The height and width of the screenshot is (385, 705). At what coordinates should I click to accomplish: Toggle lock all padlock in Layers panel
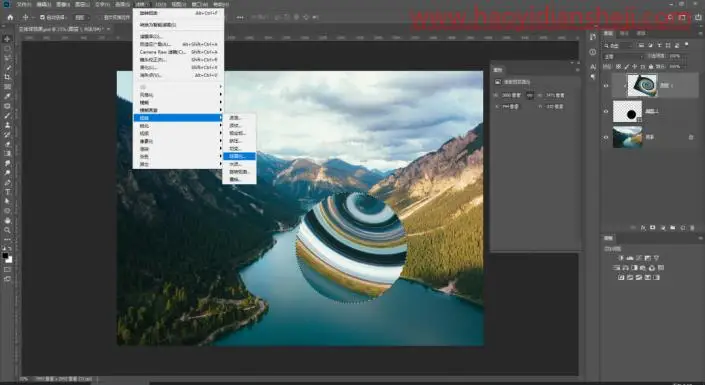pyautogui.click(x=651, y=67)
